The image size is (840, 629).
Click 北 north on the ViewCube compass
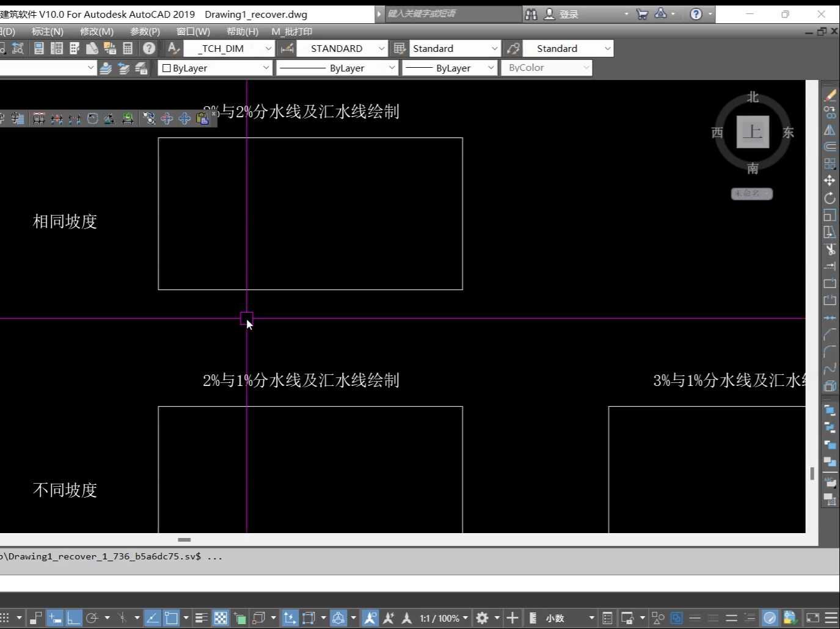(x=753, y=96)
